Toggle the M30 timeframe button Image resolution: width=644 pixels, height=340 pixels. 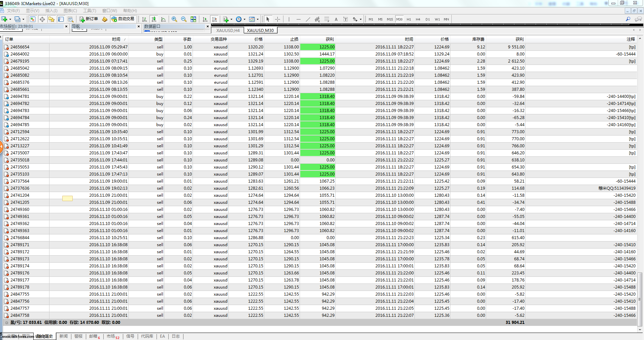click(399, 19)
